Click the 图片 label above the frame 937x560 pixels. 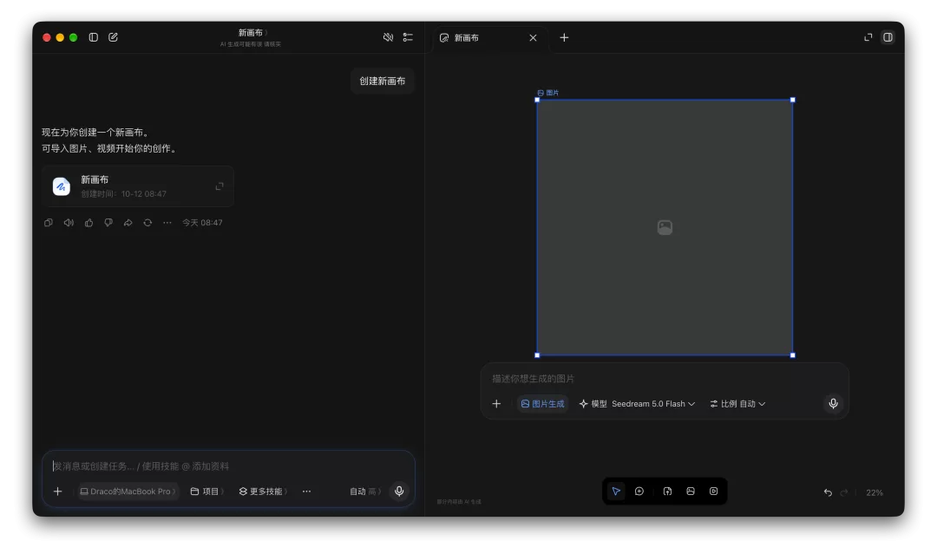pos(548,93)
